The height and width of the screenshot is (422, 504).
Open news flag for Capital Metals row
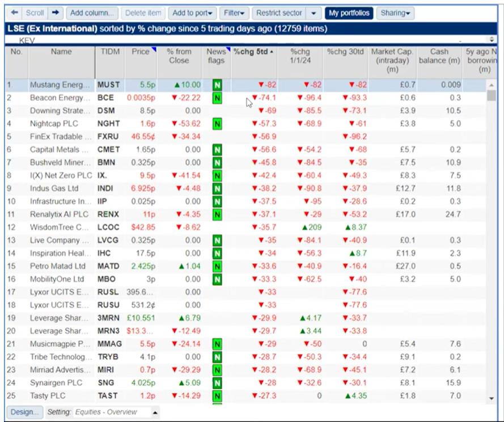coord(217,150)
